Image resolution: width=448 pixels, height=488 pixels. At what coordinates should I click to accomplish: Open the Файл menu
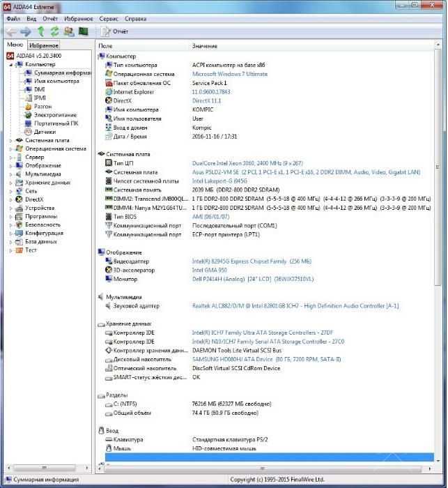pyautogui.click(x=13, y=19)
